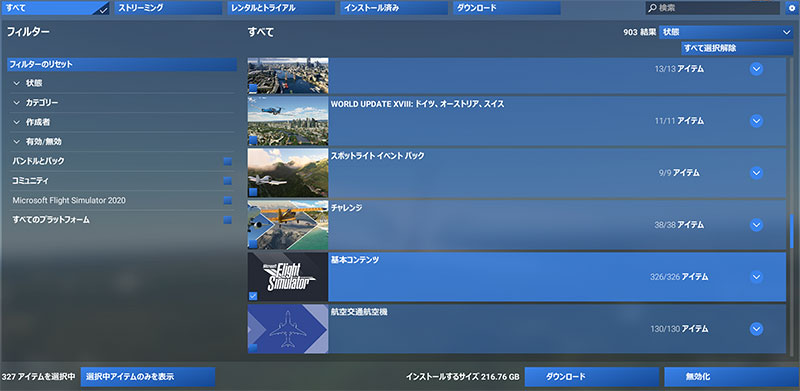Click the 航空交通航空機 title text

359,312
